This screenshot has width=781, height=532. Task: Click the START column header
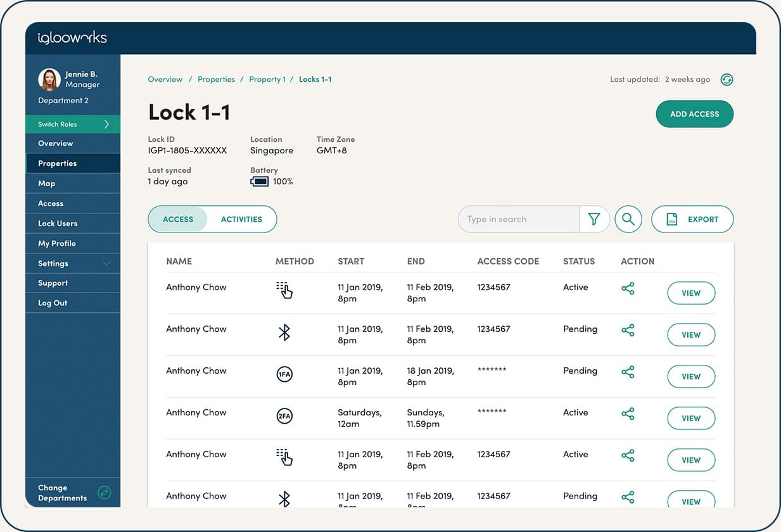click(351, 261)
